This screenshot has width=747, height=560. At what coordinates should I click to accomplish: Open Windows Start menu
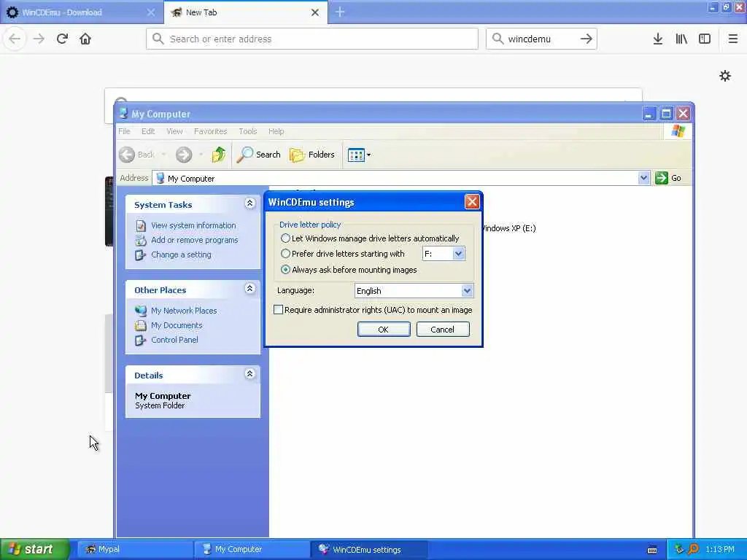[34, 549]
